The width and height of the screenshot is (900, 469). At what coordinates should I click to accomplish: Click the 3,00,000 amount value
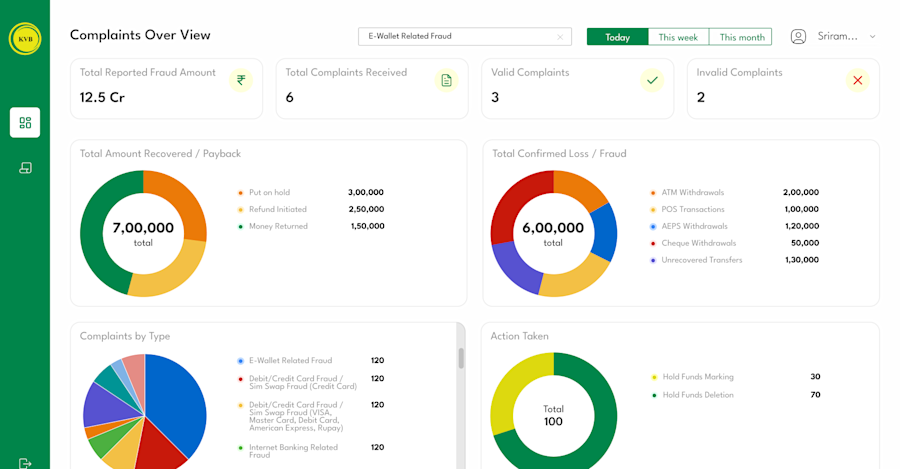click(x=366, y=192)
